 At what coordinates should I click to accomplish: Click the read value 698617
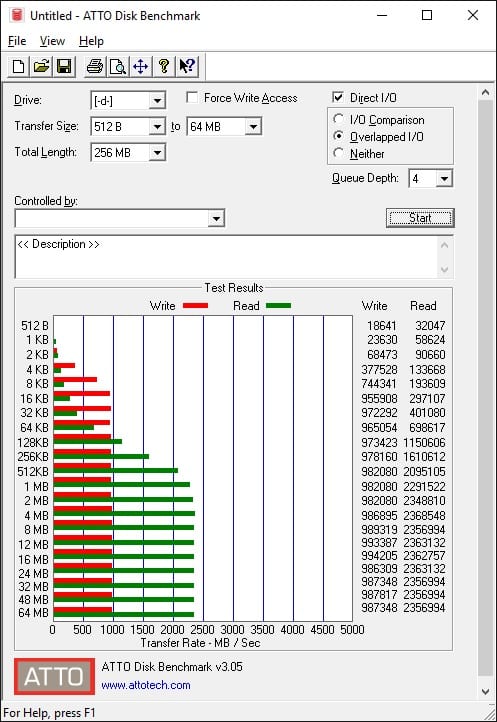427,427
